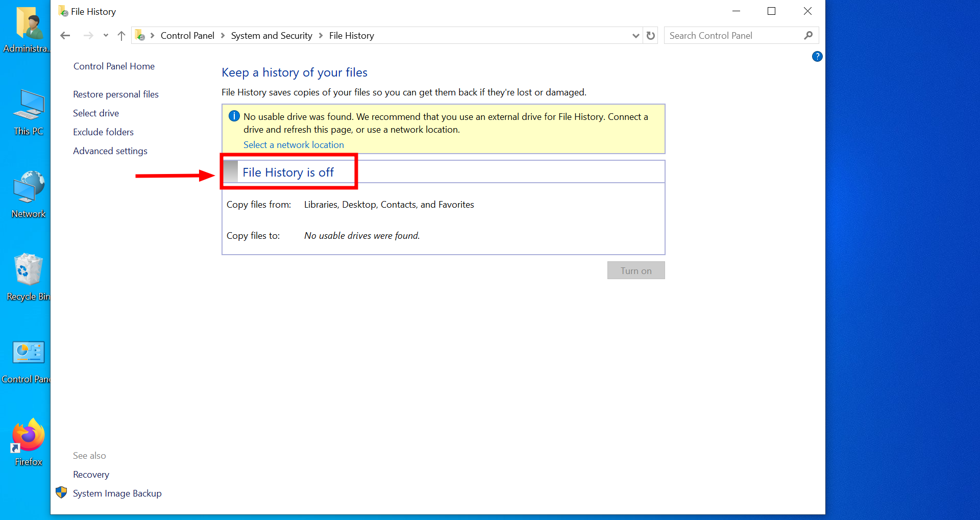
Task: Navigate to Control Panel via breadcrumb
Action: [187, 35]
